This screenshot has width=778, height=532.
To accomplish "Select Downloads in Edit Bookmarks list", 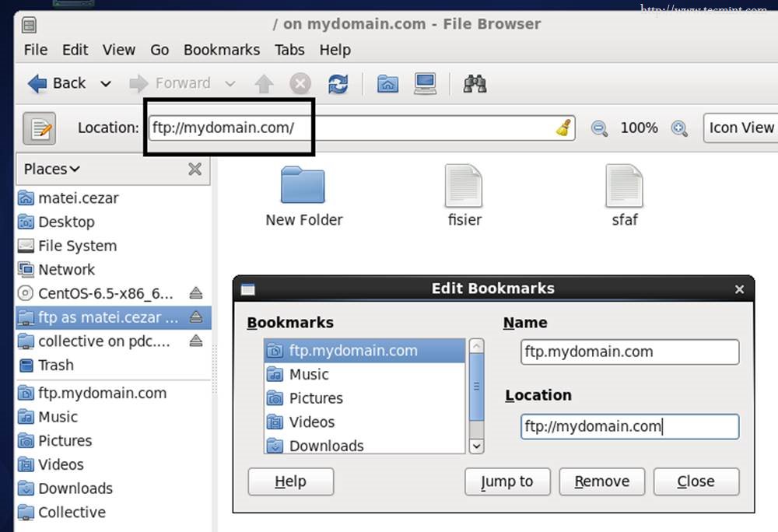I will [x=365, y=445].
